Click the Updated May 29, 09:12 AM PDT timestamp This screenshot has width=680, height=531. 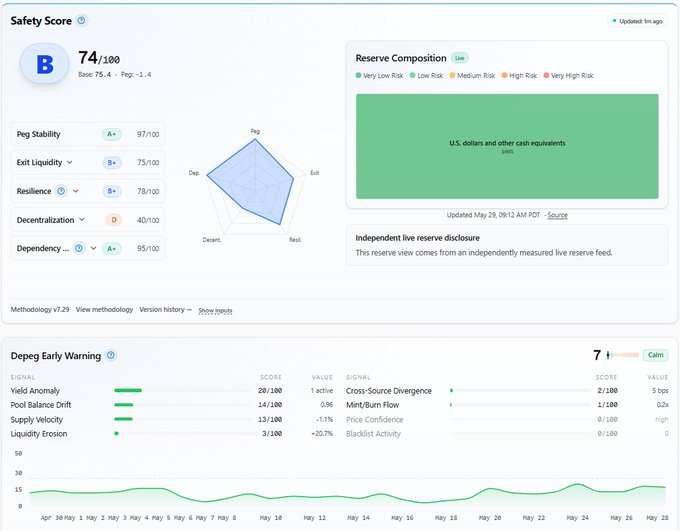[x=493, y=215]
